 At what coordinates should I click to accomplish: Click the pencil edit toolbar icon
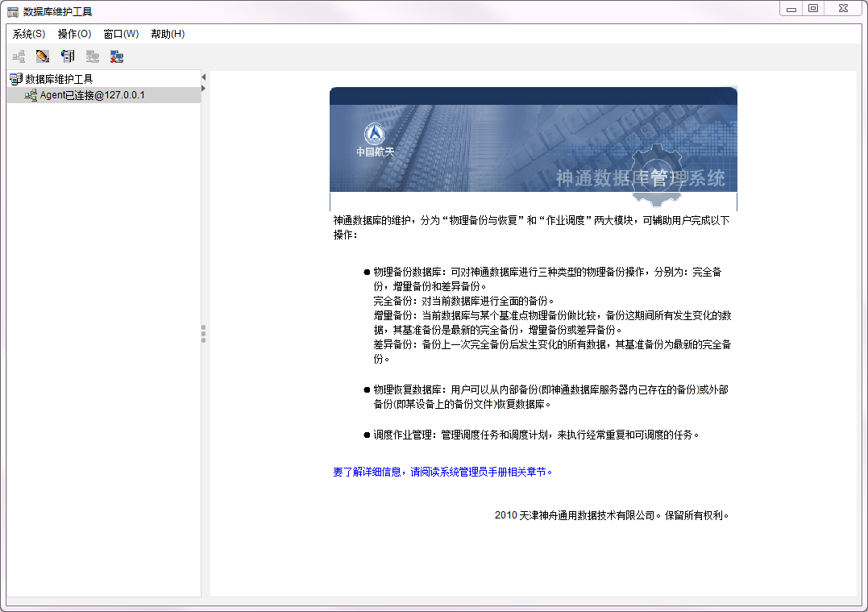point(43,56)
